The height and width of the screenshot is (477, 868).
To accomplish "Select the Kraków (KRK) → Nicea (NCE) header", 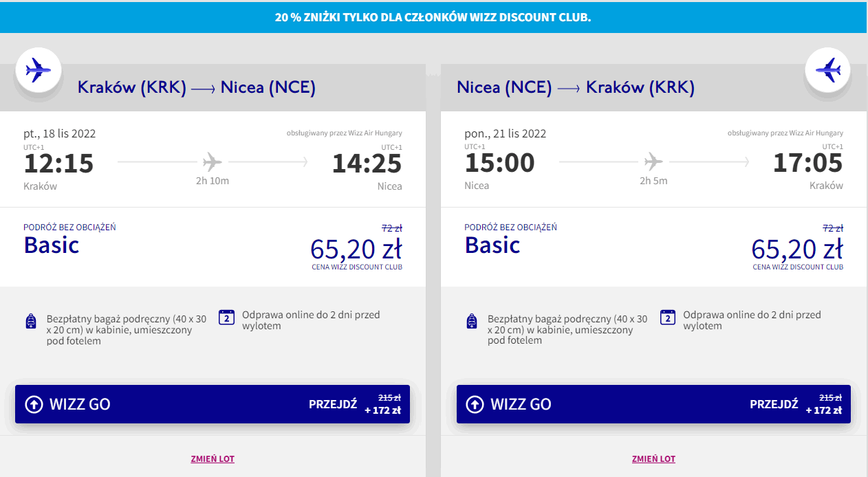I will 197,87.
